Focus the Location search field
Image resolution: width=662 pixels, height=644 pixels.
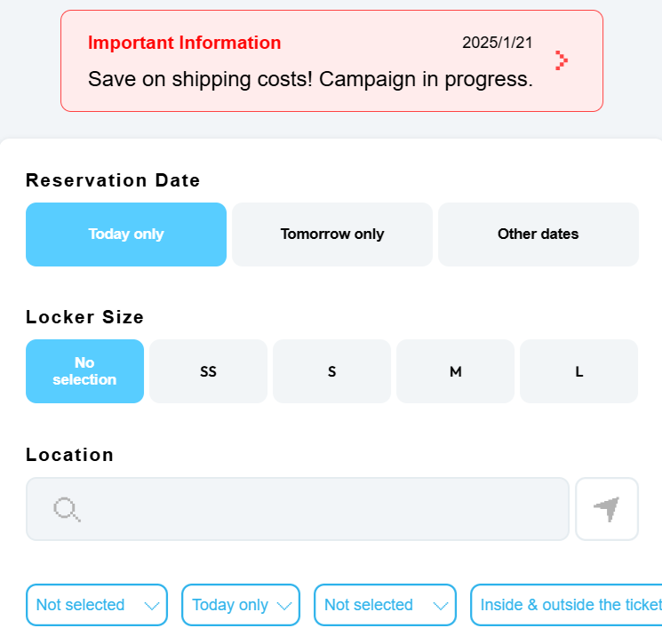(320, 509)
